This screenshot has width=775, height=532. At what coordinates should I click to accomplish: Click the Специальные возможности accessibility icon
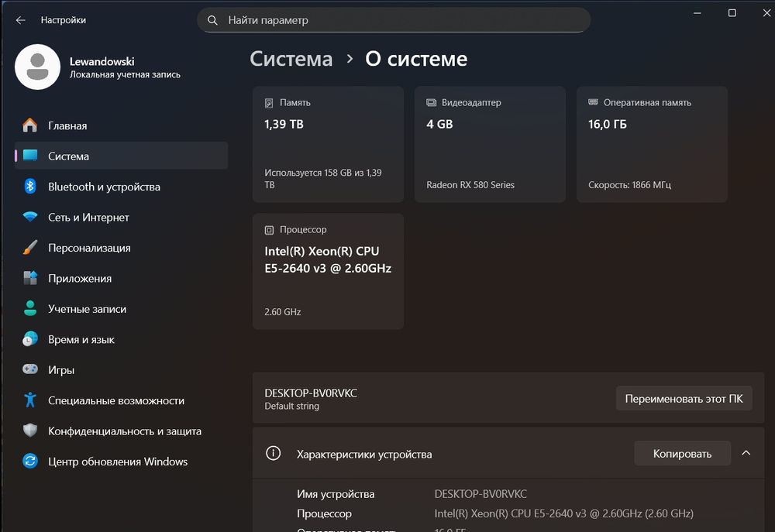(30, 400)
